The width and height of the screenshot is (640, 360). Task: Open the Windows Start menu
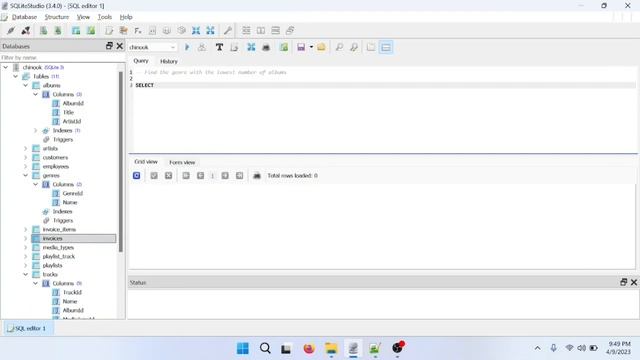coord(242,348)
